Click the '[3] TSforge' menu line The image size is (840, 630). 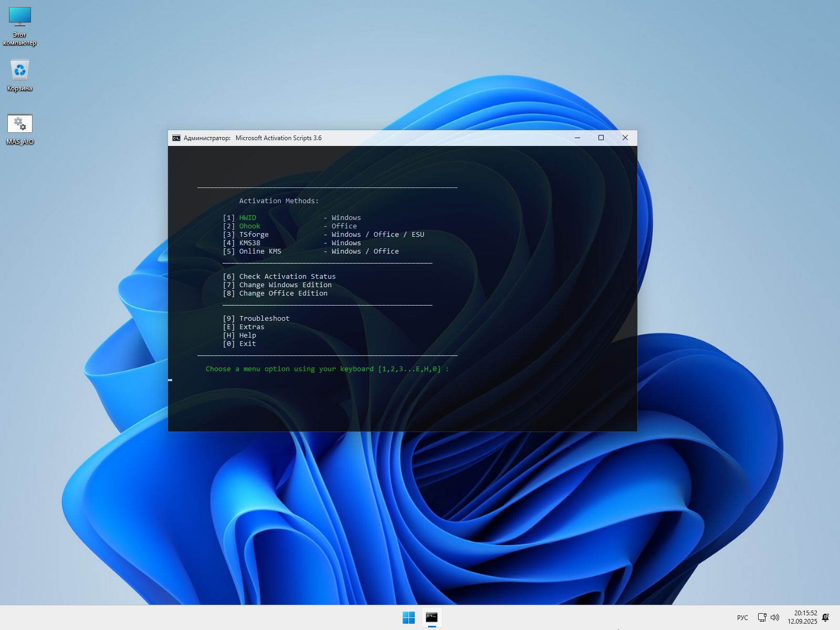(246, 235)
